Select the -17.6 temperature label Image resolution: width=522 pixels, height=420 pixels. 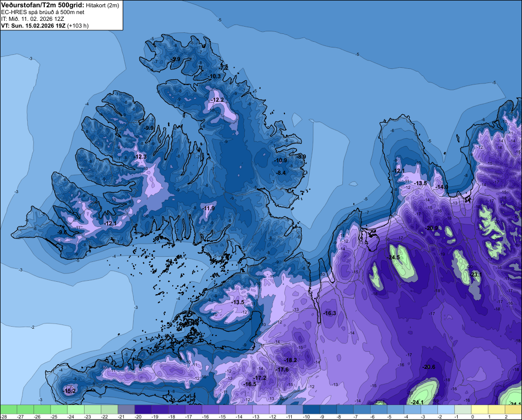(x=282, y=369)
